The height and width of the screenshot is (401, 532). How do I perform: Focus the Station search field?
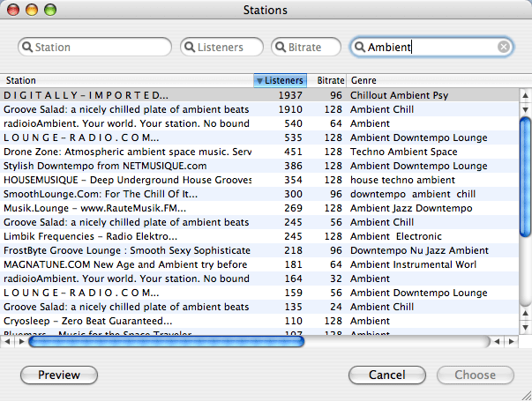point(94,47)
